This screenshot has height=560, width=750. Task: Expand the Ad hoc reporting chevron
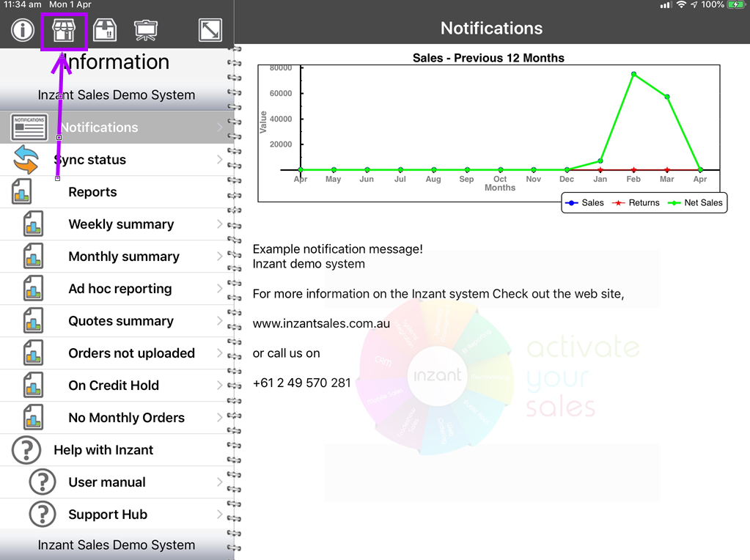pyautogui.click(x=219, y=288)
